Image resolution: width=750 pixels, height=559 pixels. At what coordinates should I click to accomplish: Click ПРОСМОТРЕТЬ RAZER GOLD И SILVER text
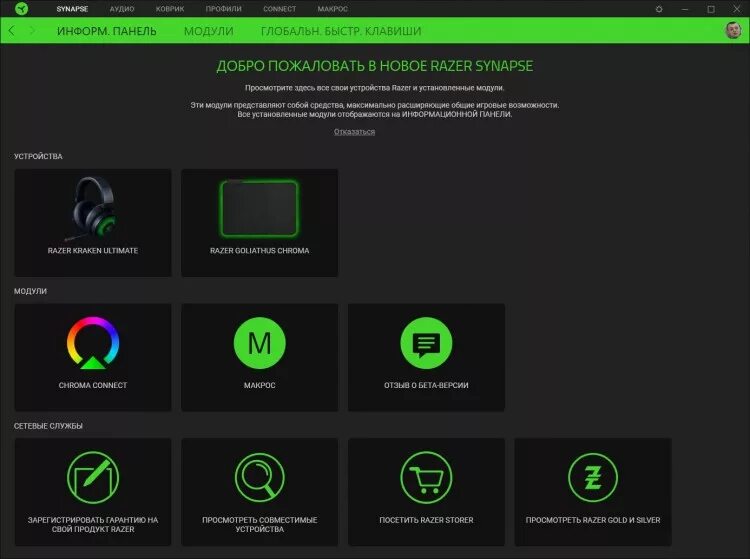593,520
